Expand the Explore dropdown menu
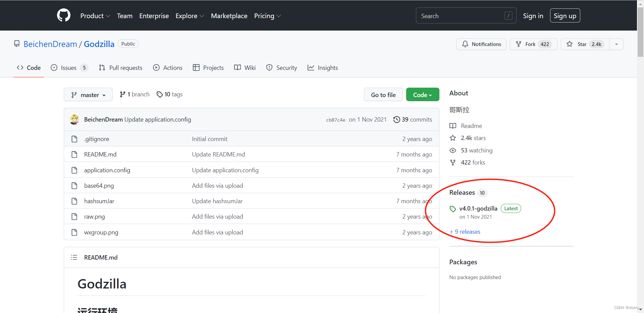 pos(190,16)
